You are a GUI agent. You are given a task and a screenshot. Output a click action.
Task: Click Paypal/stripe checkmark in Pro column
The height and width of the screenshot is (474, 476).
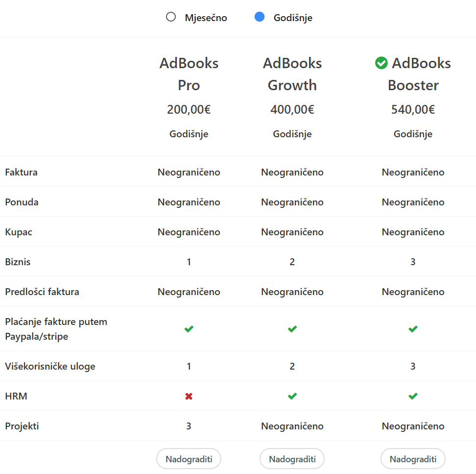tap(189, 329)
